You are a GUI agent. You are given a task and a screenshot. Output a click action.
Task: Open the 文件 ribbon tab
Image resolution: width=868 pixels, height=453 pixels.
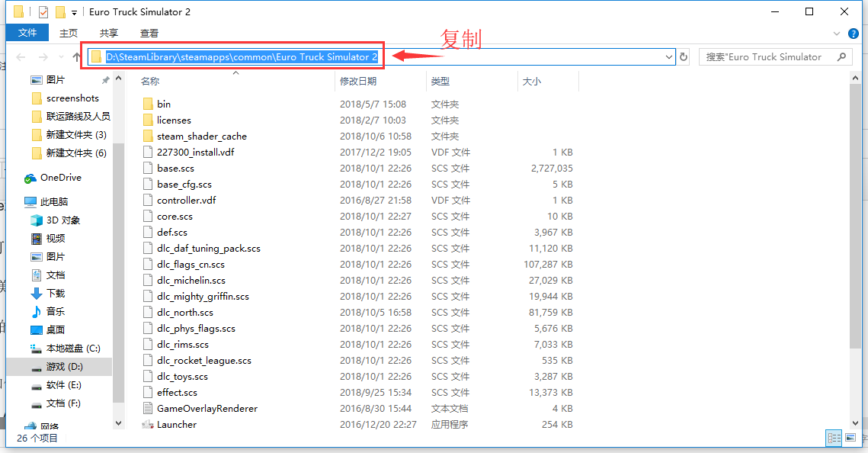(x=27, y=33)
